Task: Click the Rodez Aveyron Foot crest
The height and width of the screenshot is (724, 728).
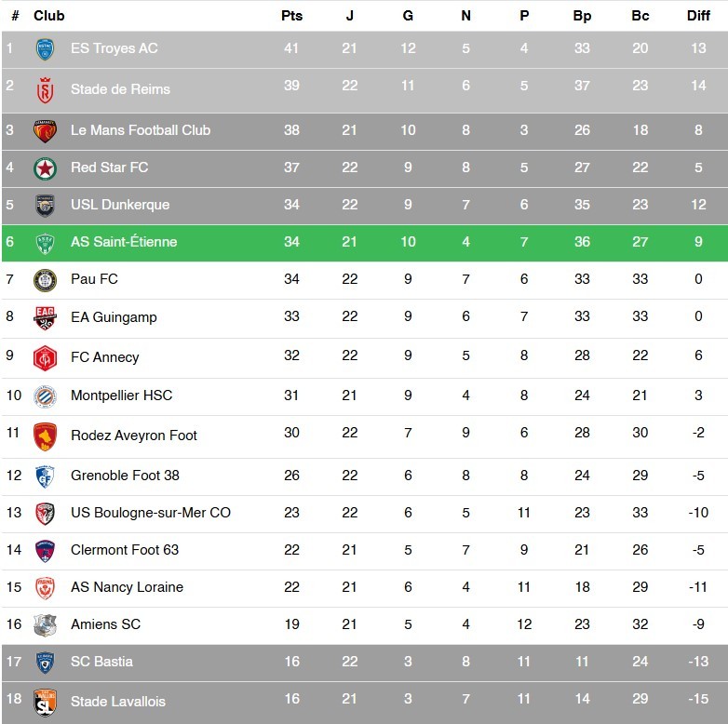Action: pyautogui.click(x=45, y=436)
